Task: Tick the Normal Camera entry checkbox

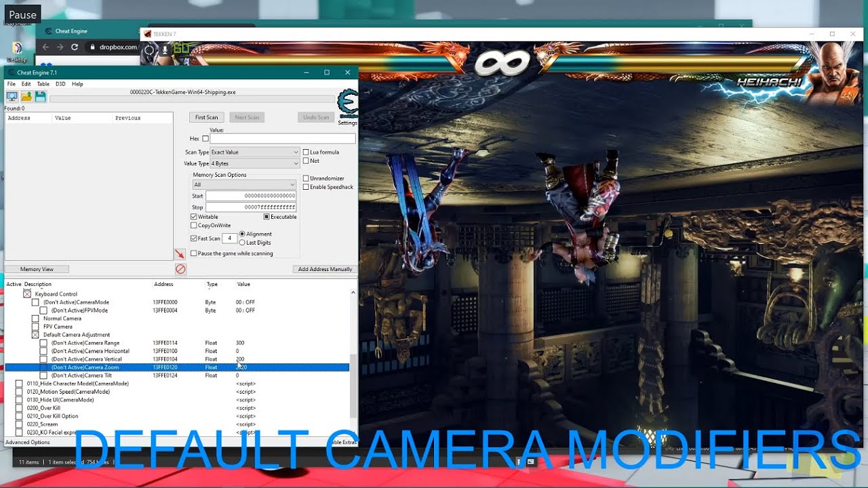Action: 35,319
